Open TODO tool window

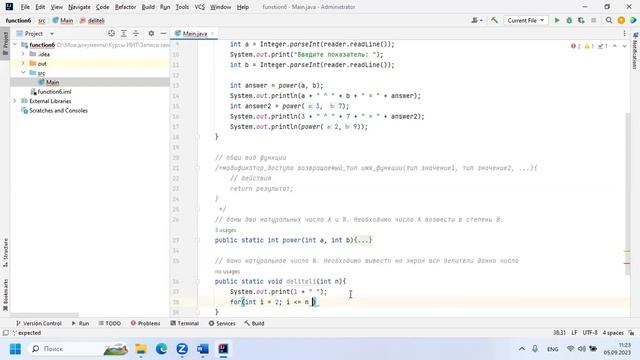[x=110, y=323]
